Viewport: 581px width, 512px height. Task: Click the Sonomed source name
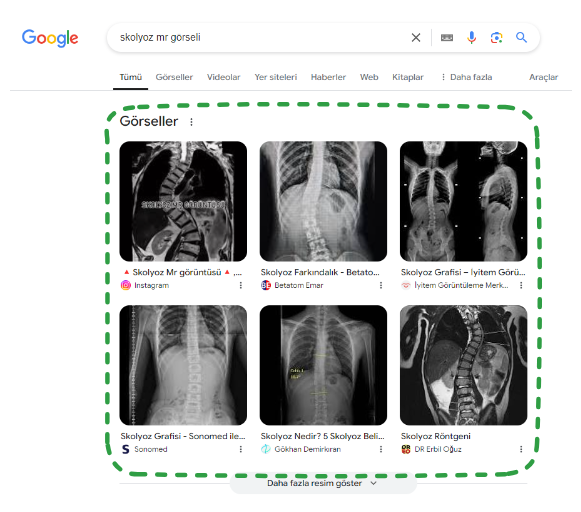(x=150, y=449)
